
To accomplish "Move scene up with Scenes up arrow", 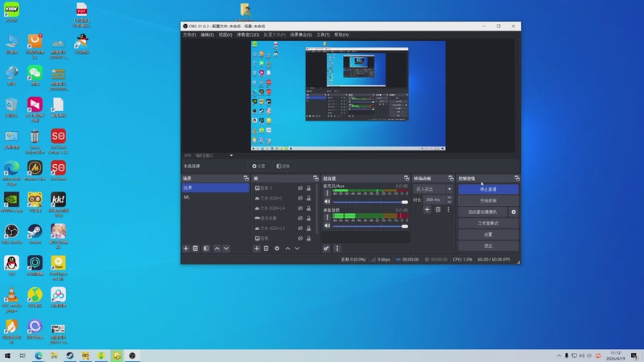I will (x=217, y=249).
